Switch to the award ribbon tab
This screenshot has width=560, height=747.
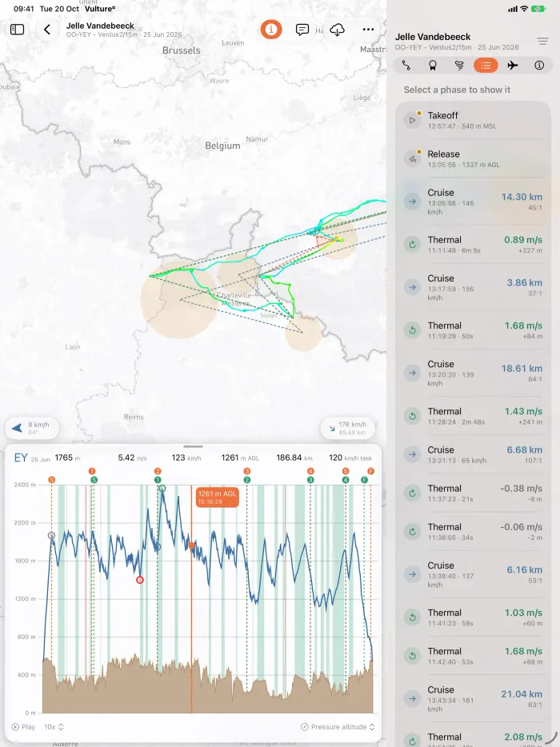pos(433,66)
